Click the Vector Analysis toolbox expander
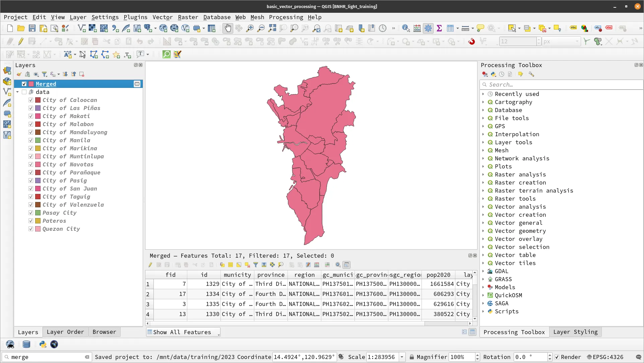The image size is (644, 363). tap(484, 207)
